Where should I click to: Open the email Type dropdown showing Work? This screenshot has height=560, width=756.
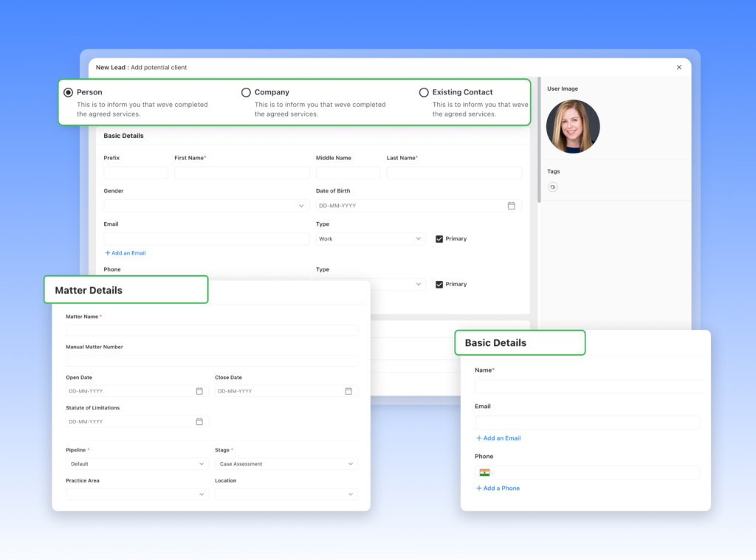tap(371, 239)
